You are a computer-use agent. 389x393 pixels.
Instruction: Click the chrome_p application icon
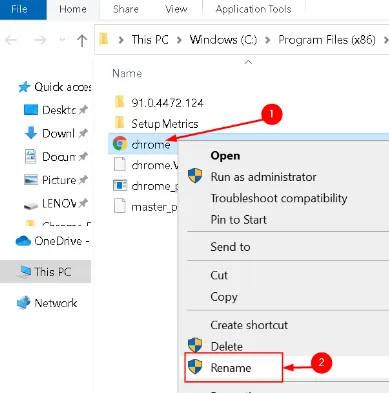pyautogui.click(x=120, y=185)
